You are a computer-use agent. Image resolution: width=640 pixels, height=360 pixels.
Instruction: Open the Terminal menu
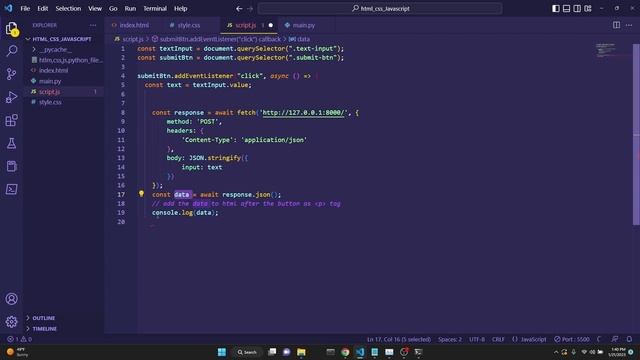(155, 9)
